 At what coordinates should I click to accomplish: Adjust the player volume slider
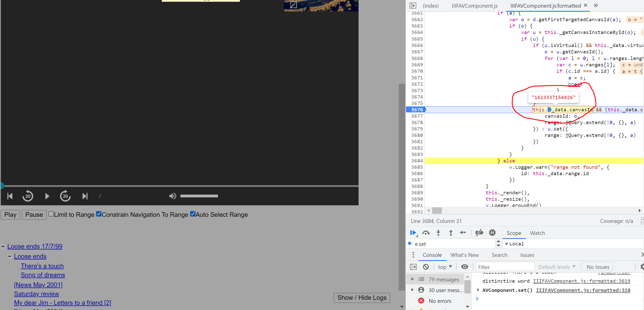(199, 196)
